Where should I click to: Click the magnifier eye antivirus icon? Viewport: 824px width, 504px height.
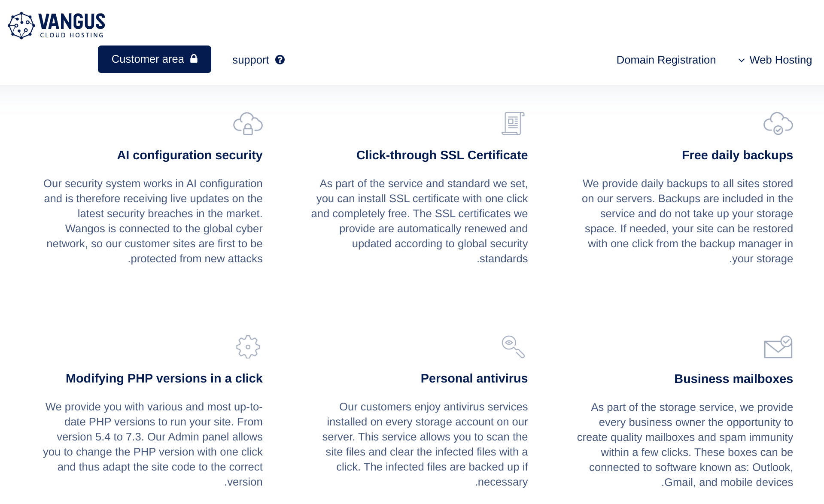pyautogui.click(x=513, y=347)
